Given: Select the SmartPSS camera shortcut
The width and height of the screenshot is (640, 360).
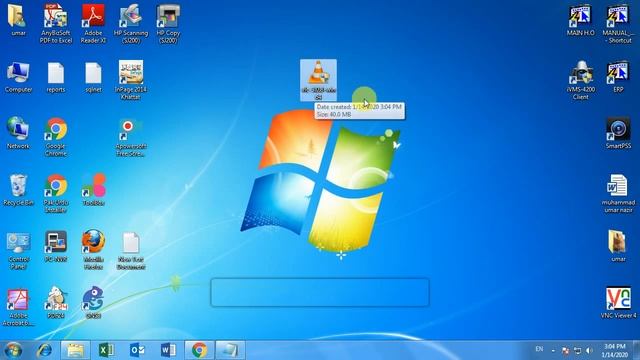Looking at the screenshot, I should point(618,133).
